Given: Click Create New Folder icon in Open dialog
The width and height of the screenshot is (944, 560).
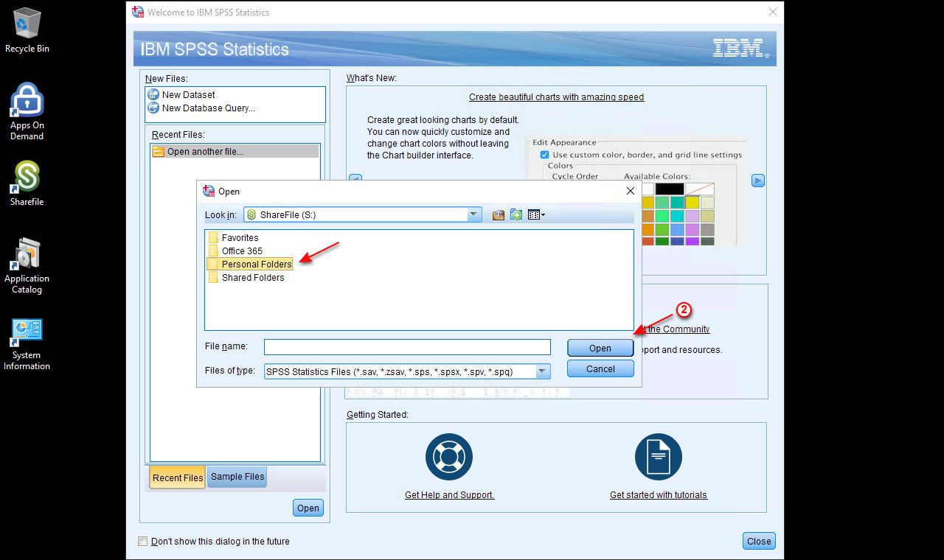Looking at the screenshot, I should click(516, 215).
